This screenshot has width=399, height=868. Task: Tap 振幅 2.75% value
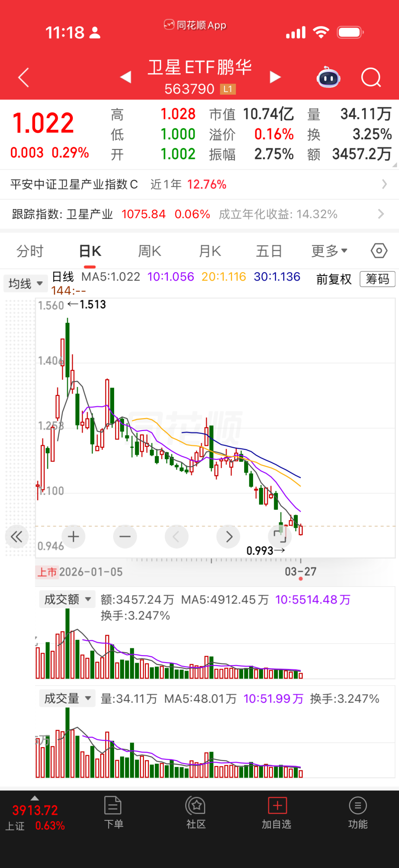pyautogui.click(x=274, y=154)
